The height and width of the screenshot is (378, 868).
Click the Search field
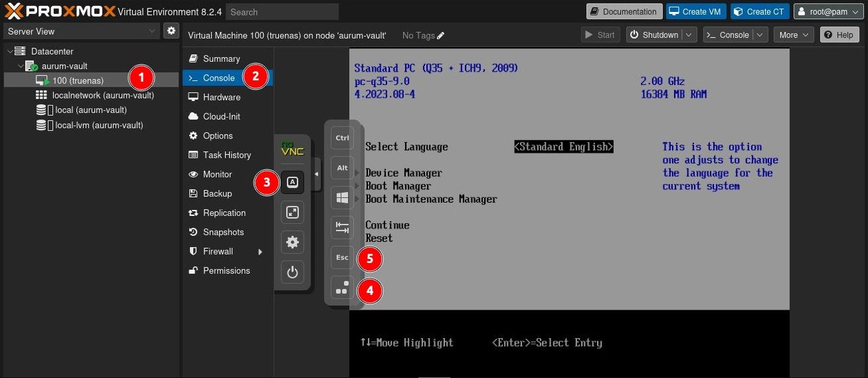(282, 12)
